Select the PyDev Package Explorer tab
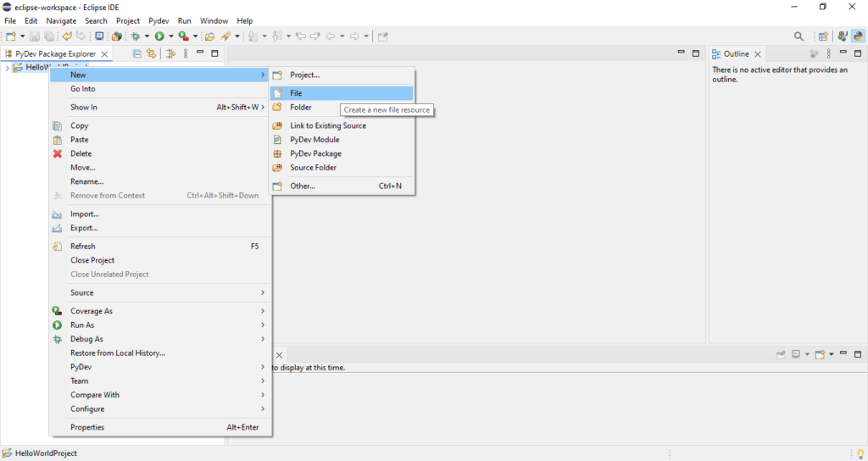868x461 pixels. click(x=55, y=53)
